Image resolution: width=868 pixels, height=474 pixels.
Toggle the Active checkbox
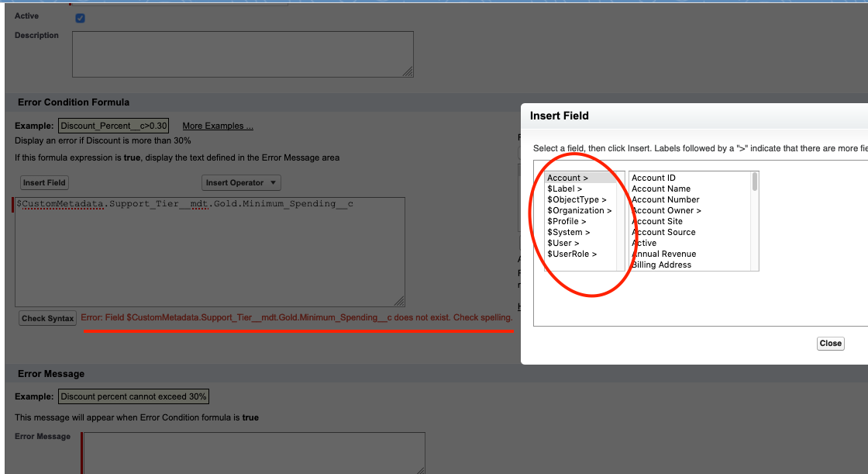pos(81,19)
